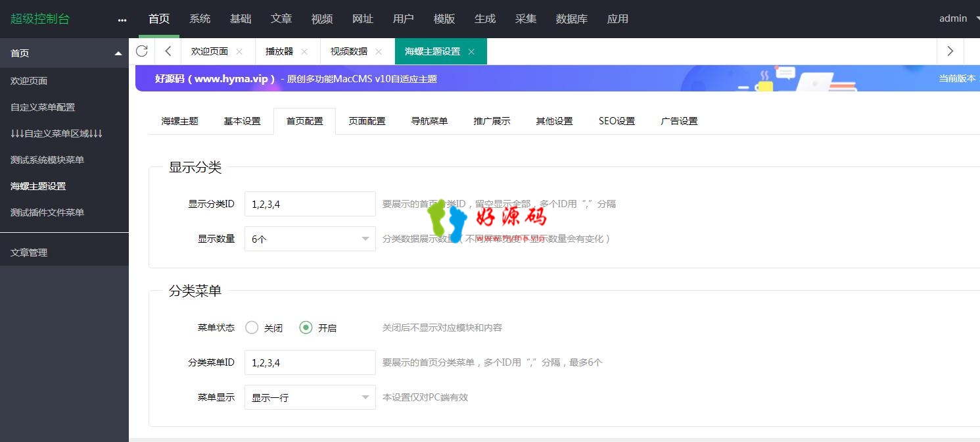Click the 显示分类 section heading
Image resolution: width=980 pixels, height=442 pixels.
click(x=195, y=167)
